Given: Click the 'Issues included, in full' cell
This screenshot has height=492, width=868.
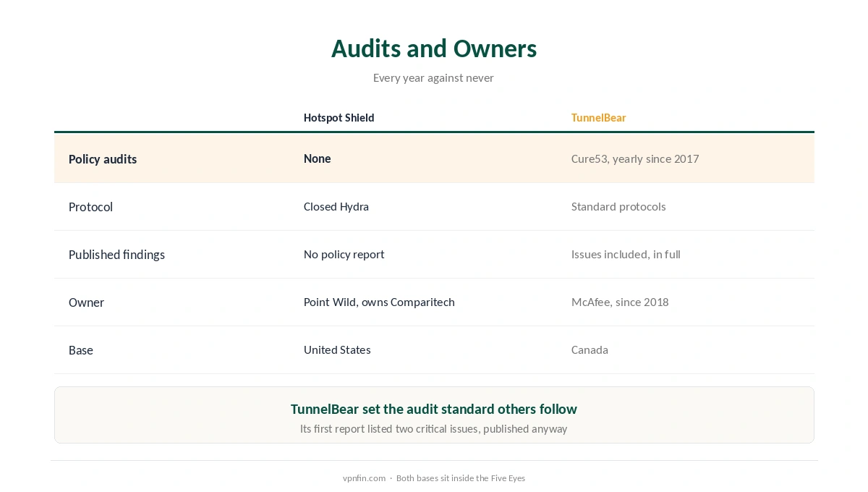Looking at the screenshot, I should pyautogui.click(x=626, y=254).
